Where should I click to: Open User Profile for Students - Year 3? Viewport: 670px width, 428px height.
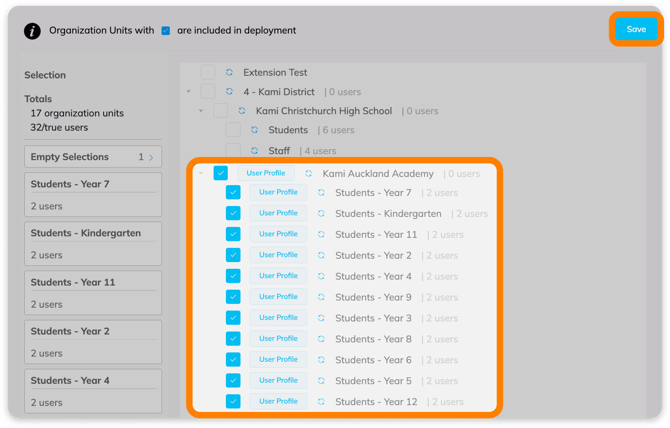pos(278,318)
